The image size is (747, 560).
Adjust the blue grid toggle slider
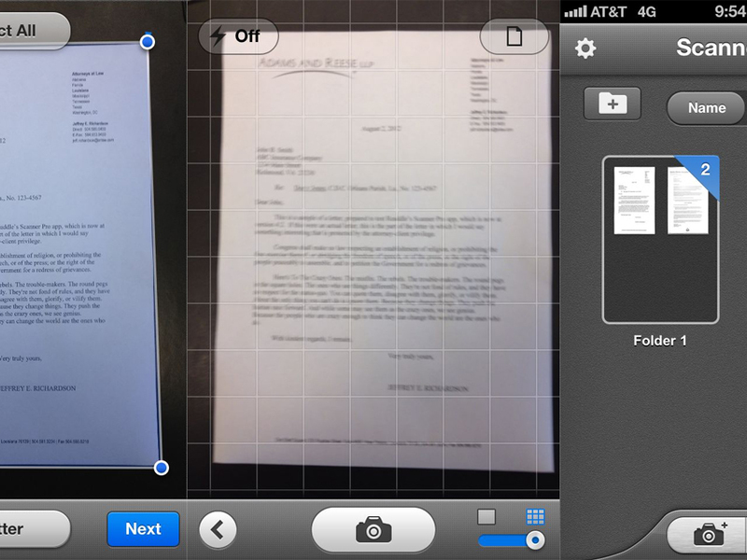[x=512, y=540]
